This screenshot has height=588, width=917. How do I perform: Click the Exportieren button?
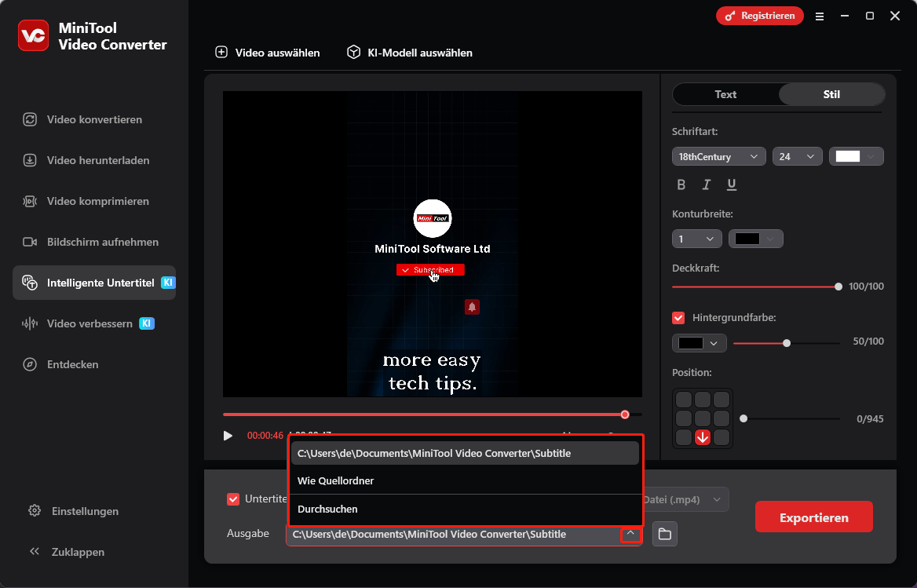point(814,517)
